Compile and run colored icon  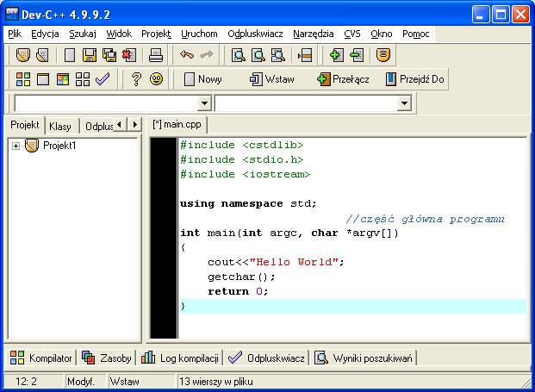[63, 79]
